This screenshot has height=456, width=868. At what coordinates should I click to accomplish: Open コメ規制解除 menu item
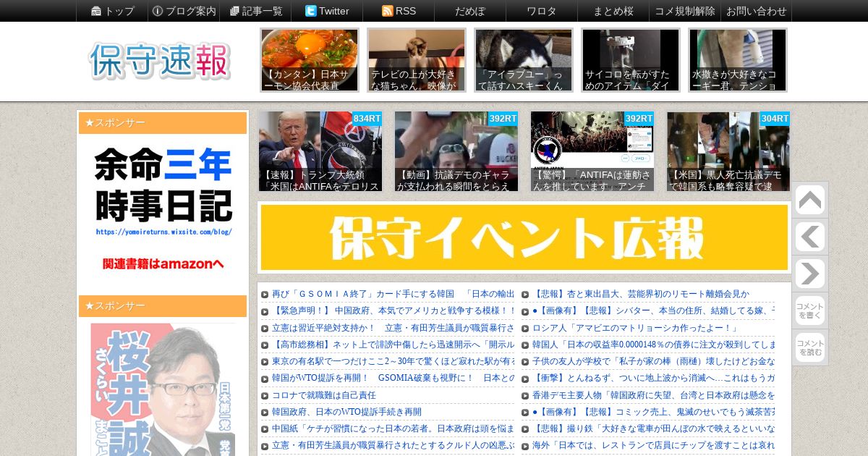(x=685, y=11)
